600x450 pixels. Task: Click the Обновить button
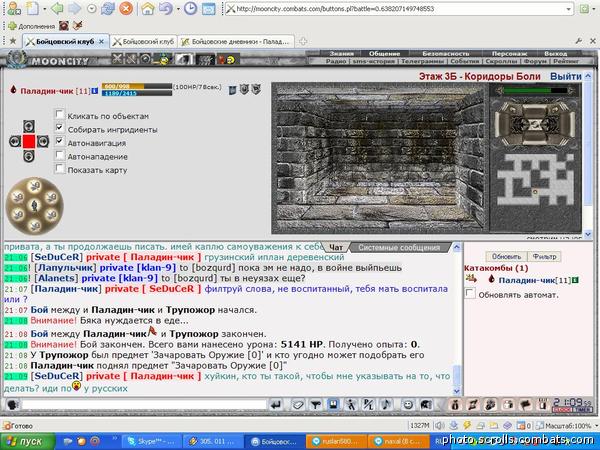pos(506,256)
